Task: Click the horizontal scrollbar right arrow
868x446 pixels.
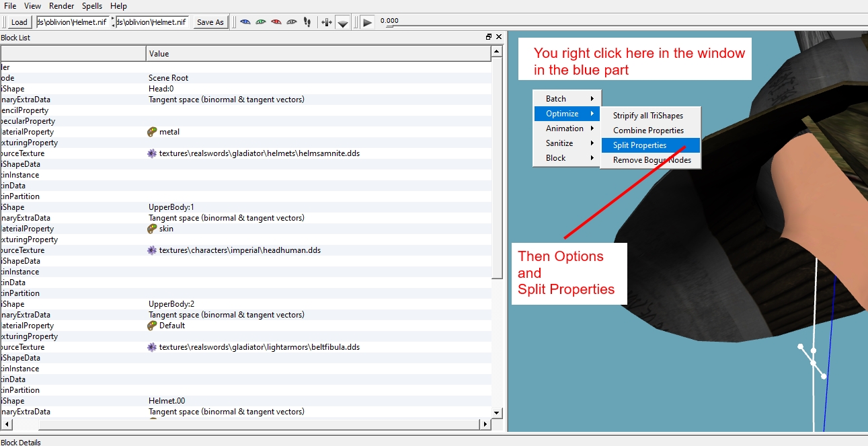Action: (x=485, y=424)
